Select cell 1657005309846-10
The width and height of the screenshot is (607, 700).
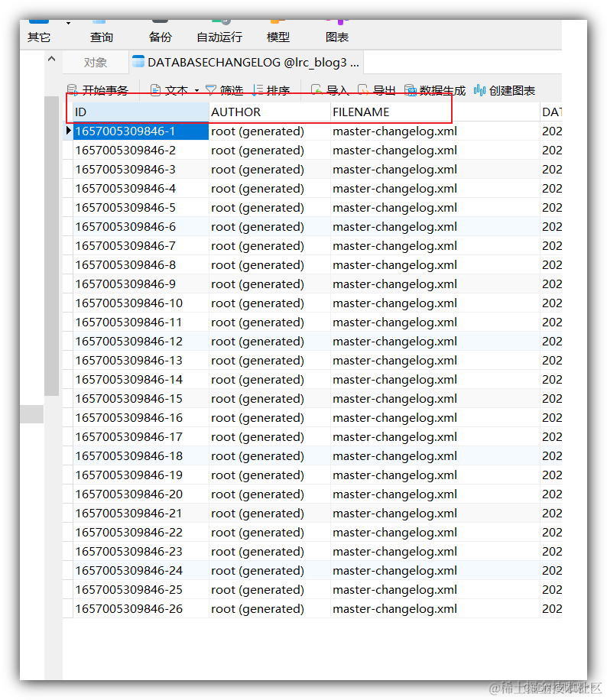pyautogui.click(x=141, y=303)
